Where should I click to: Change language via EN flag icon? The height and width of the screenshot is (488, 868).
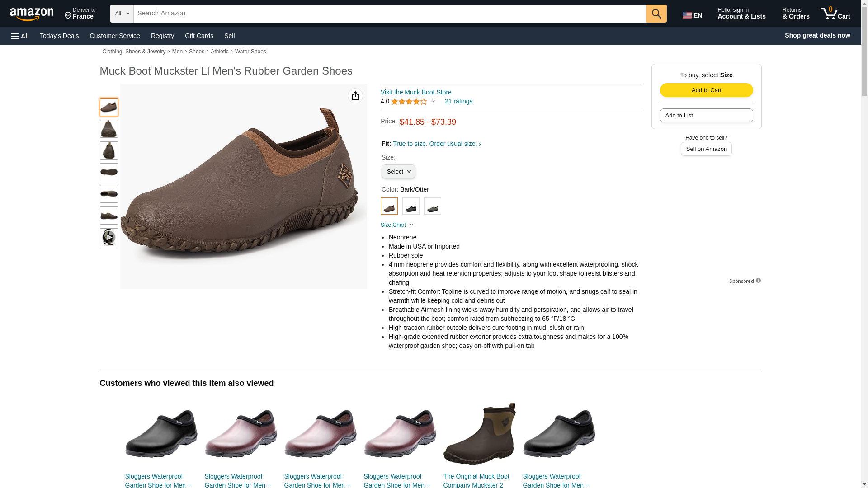(692, 15)
